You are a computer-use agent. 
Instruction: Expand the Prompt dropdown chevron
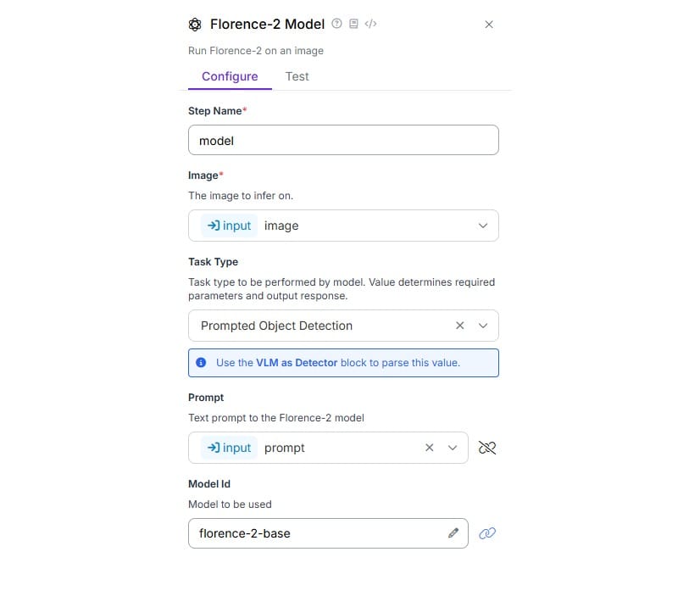tap(453, 448)
